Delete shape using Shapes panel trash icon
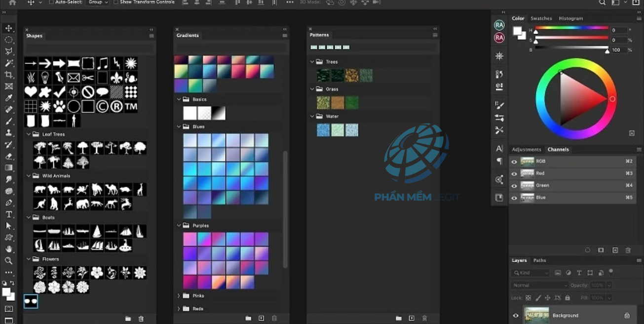 [x=141, y=319]
